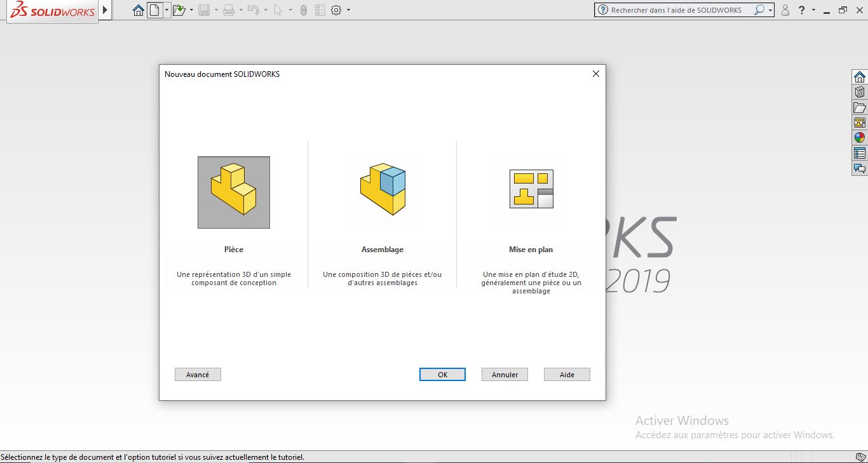Click the SOLIDWORKS logo

pos(53,11)
